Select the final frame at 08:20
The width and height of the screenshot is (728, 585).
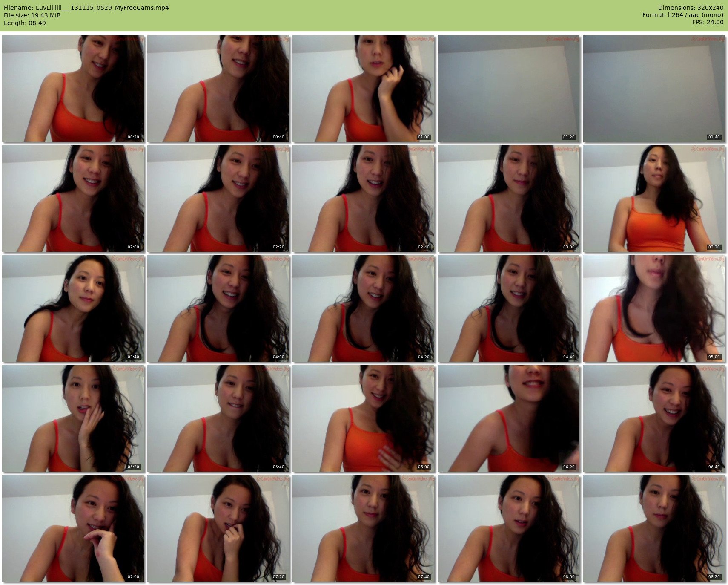pyautogui.click(x=654, y=528)
